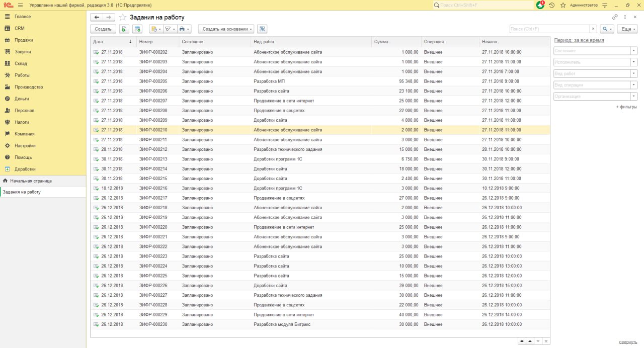
Task: Add Задания на работу to favorites
Action: click(x=122, y=17)
